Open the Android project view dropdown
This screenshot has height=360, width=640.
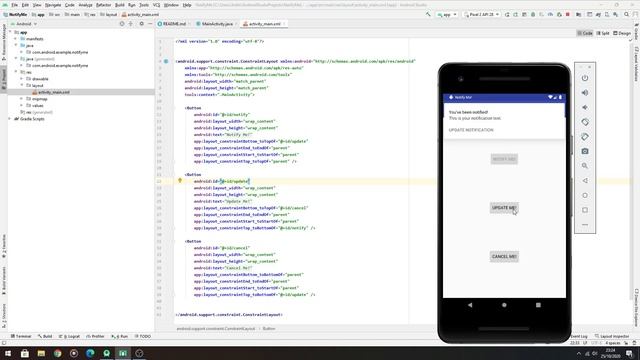(x=25, y=24)
